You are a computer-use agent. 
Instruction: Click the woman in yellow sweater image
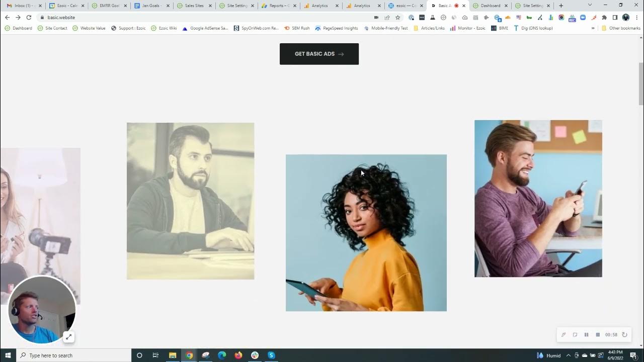(366, 233)
